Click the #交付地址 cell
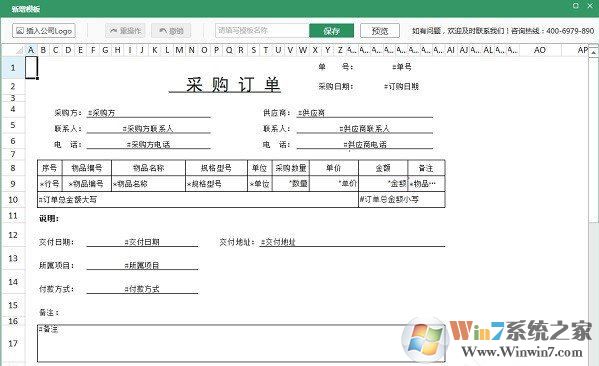The width and height of the screenshot is (599, 366). pyautogui.click(x=352, y=242)
